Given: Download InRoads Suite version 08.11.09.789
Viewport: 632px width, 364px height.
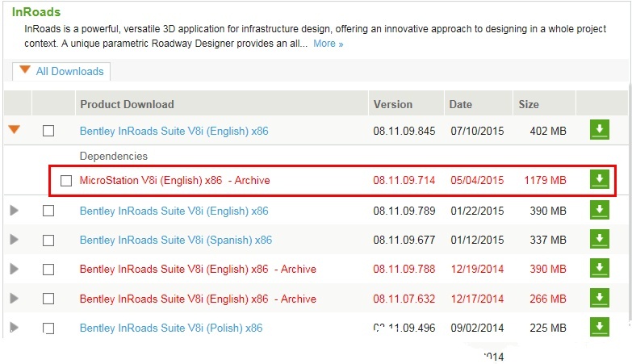Looking at the screenshot, I should coord(599,211).
